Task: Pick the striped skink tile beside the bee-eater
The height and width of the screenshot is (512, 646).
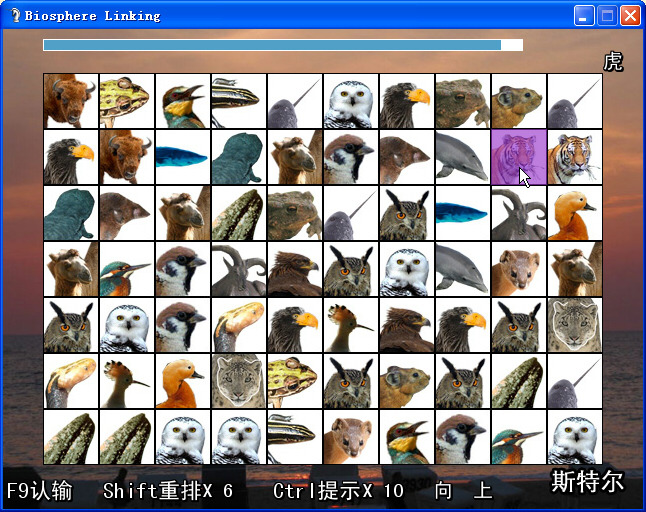Action: coord(239,101)
